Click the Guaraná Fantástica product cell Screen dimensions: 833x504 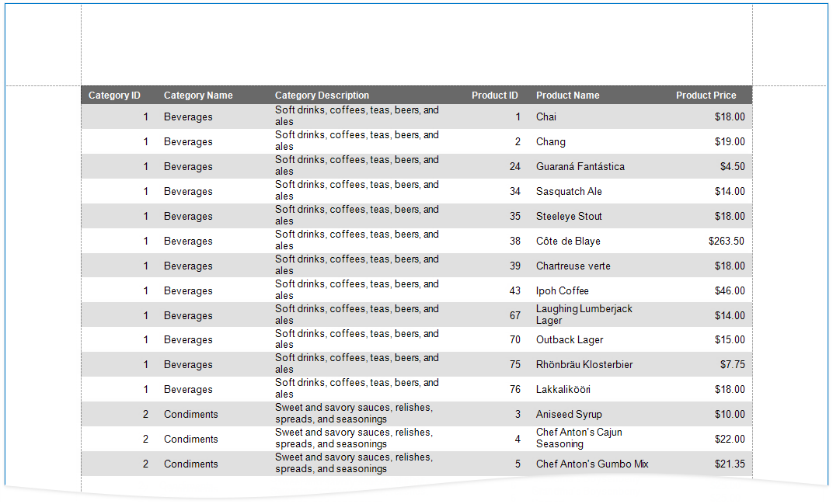click(580, 167)
